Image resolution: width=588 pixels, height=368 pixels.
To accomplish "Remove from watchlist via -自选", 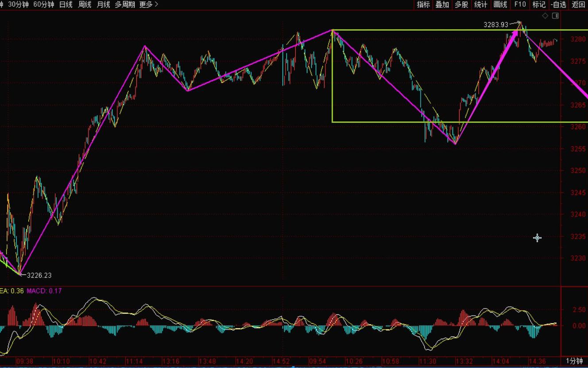I will [559, 4].
